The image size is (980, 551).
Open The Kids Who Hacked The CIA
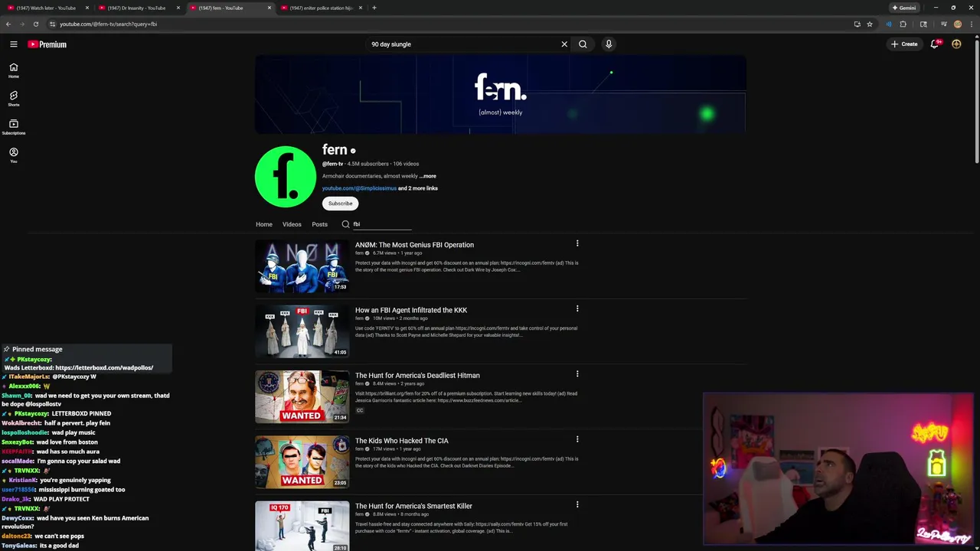pyautogui.click(x=402, y=441)
